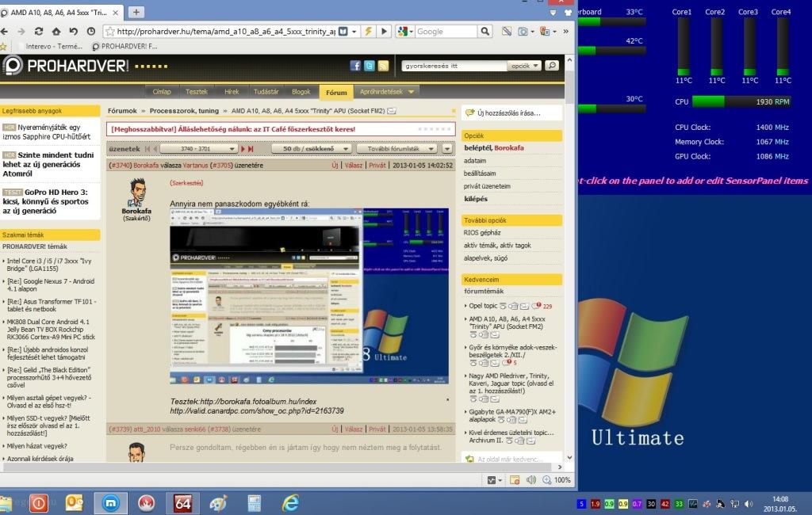Screen dimensions: 812x515
Task: Open Paint from the taskbar palette icon
Action: point(219,503)
